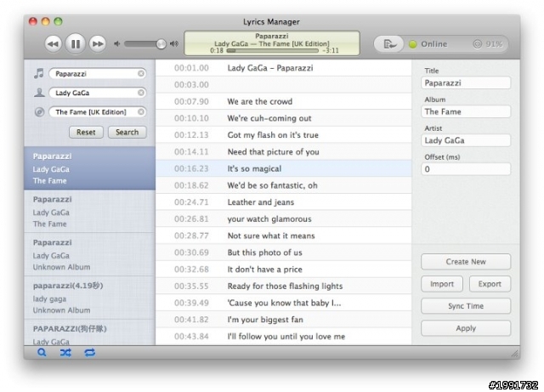Select lyric line 'Leather and jeans'
Image resolution: width=544 pixels, height=392 pixels.
tap(283, 202)
